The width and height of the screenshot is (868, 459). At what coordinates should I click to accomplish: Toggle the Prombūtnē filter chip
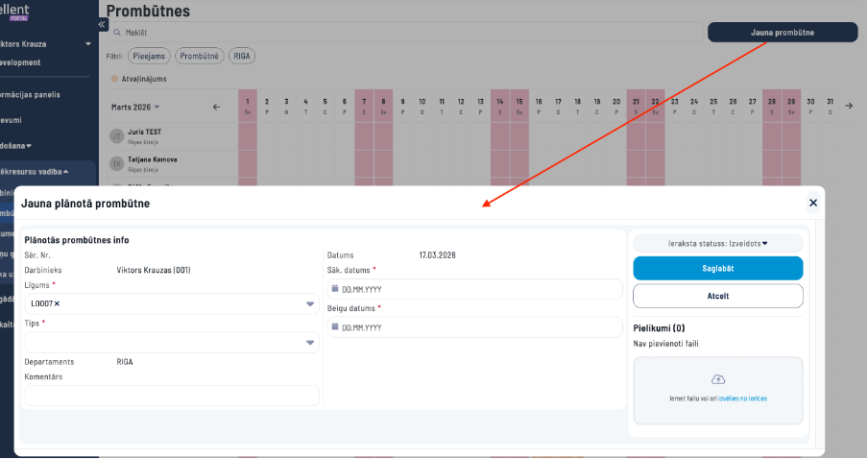[x=201, y=56]
